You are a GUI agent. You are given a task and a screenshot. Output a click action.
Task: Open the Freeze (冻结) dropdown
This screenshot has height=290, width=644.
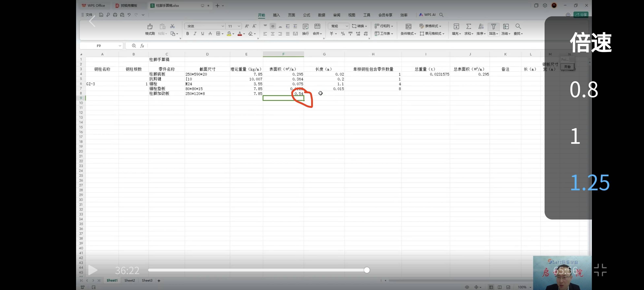[x=506, y=33]
